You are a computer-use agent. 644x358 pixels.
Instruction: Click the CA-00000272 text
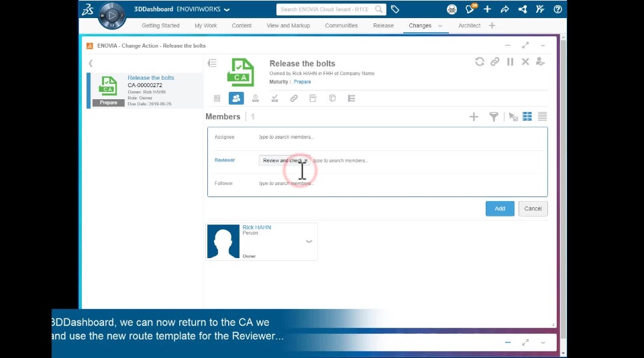(145, 85)
